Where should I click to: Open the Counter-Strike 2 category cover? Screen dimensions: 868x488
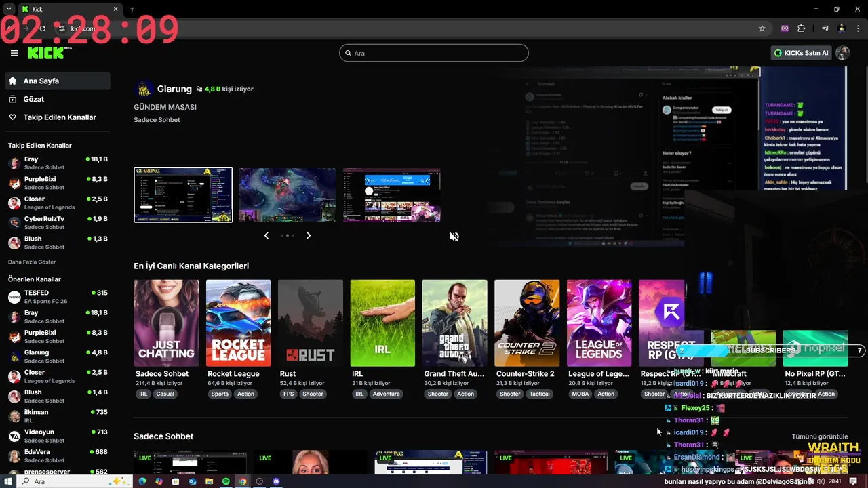527,323
